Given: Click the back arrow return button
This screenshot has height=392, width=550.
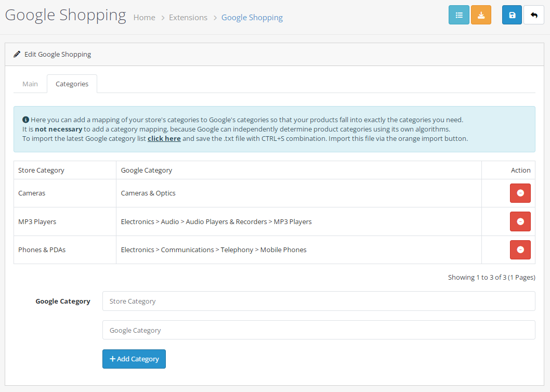Looking at the screenshot, I should tap(534, 15).
